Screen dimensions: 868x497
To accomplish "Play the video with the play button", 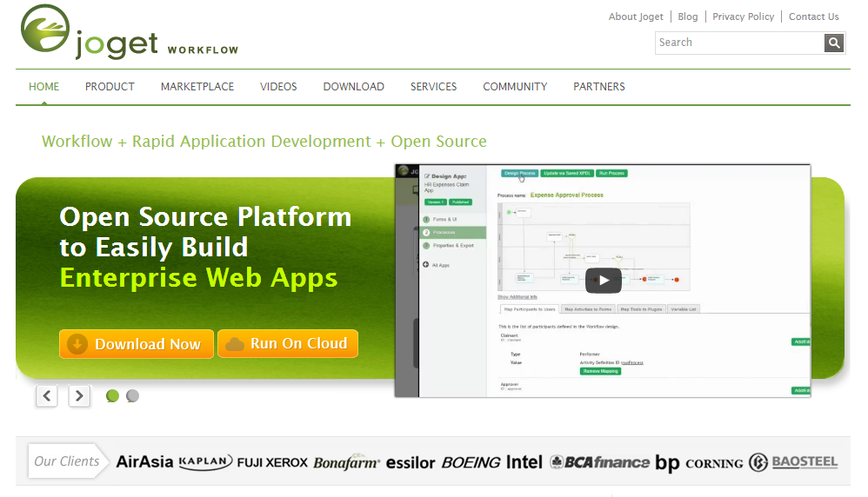I will point(603,281).
